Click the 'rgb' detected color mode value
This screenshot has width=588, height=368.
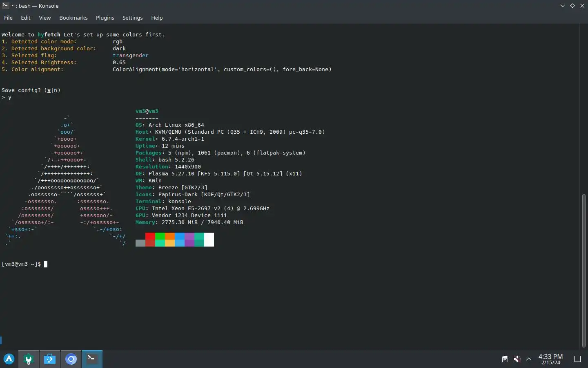tap(118, 42)
